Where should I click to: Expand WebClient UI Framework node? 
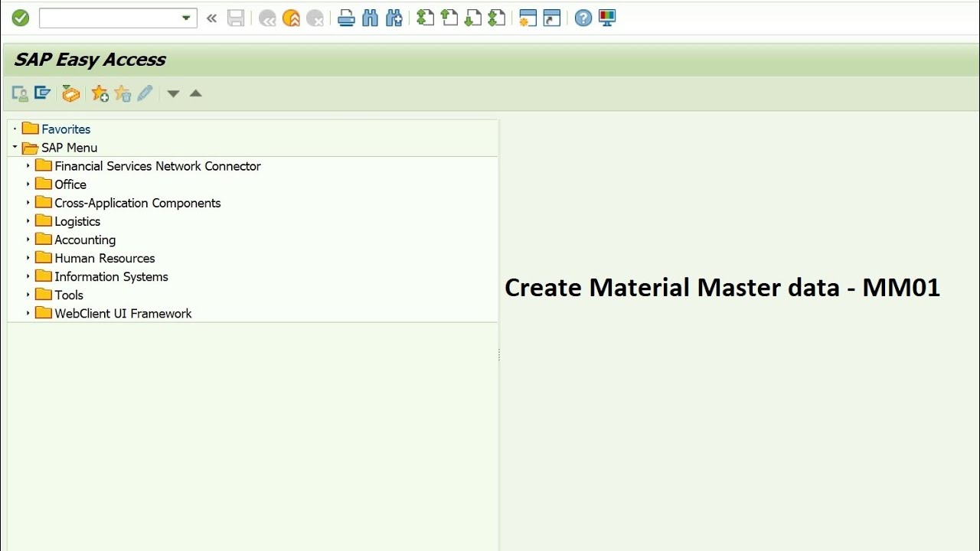coord(28,312)
